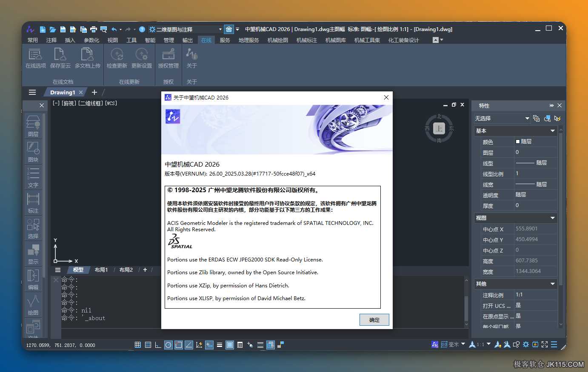Screen dimensions: 588x372
Task: Toggle ortho mode in the status bar
Action: pyautogui.click(x=158, y=345)
